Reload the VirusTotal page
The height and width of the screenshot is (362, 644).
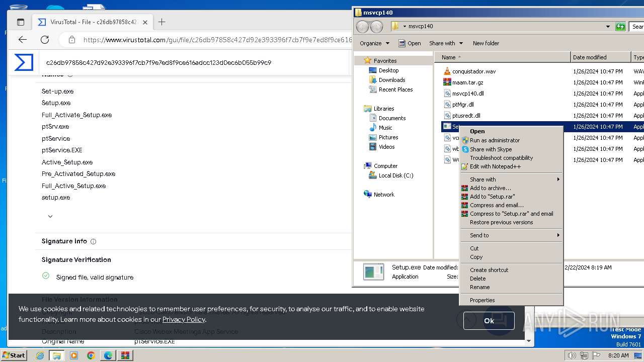point(45,40)
